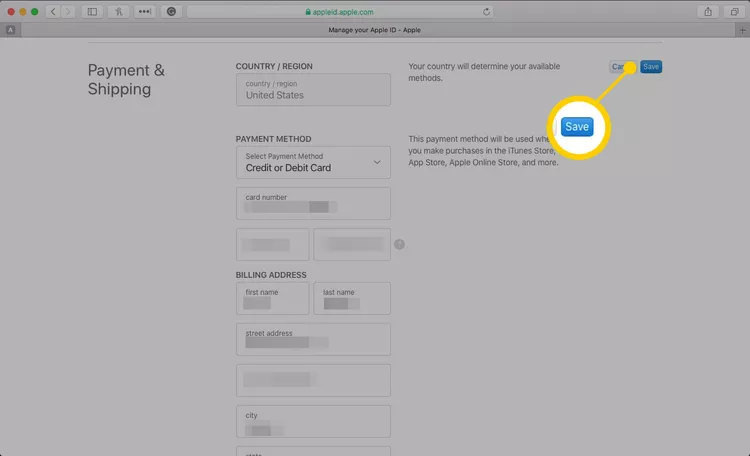
Task: Click the Safari forward arrow button
Action: [x=68, y=11]
